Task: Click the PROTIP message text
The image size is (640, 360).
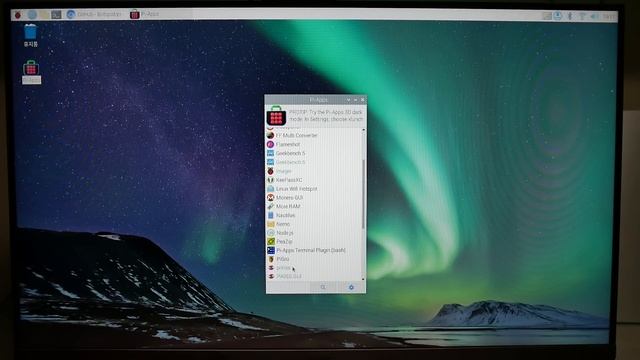Action: [325, 116]
